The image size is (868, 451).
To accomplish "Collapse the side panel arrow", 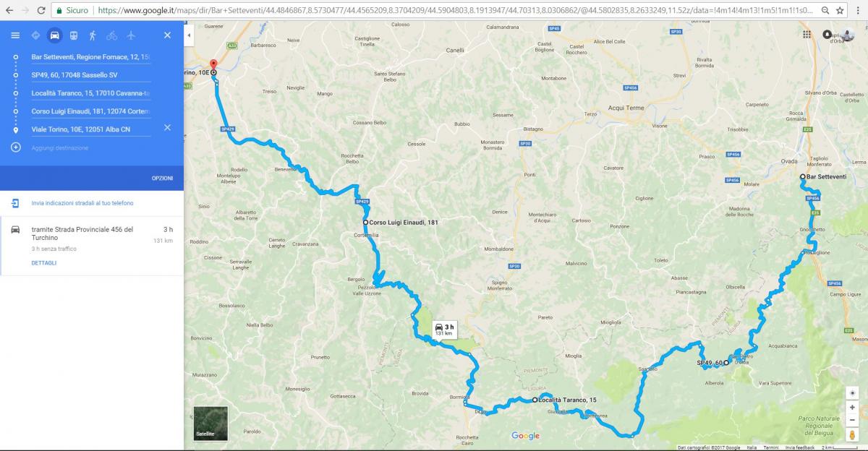I will coord(189,35).
